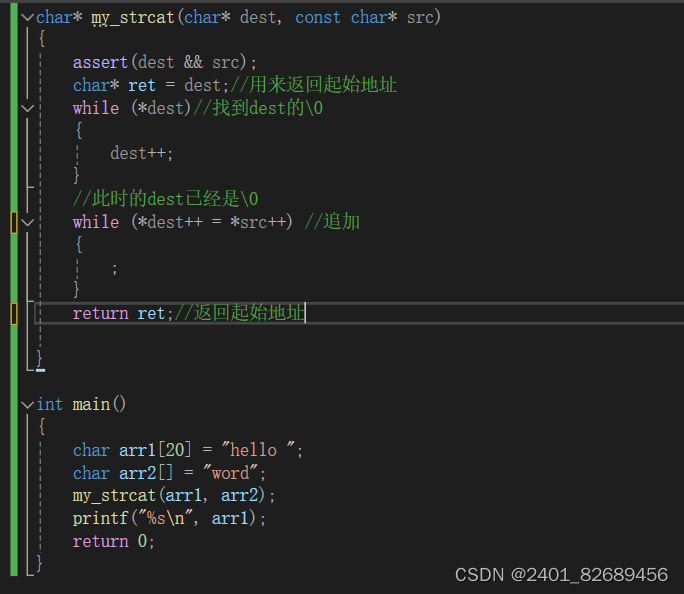
Task: Click the arr1[20] array declaration
Action: pos(154,450)
